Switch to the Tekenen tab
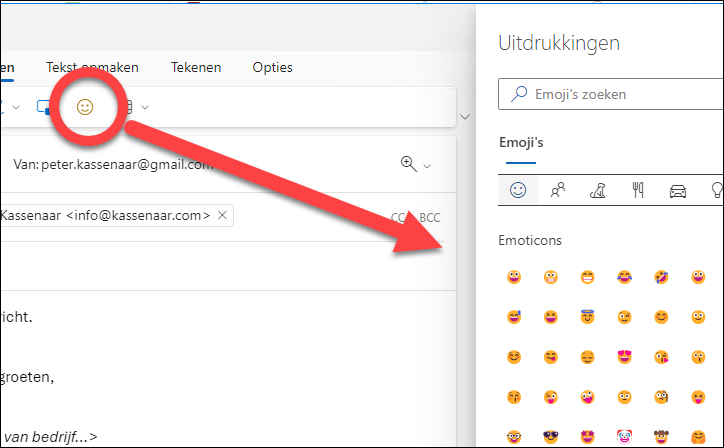This screenshot has width=724, height=448. [x=196, y=67]
